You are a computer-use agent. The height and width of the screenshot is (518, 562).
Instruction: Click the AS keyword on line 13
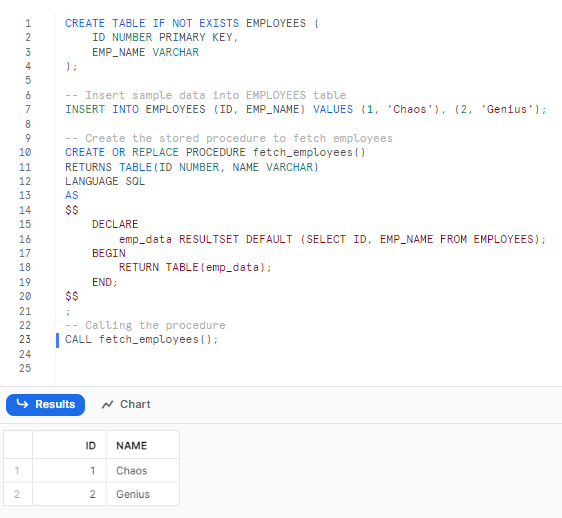72,195
